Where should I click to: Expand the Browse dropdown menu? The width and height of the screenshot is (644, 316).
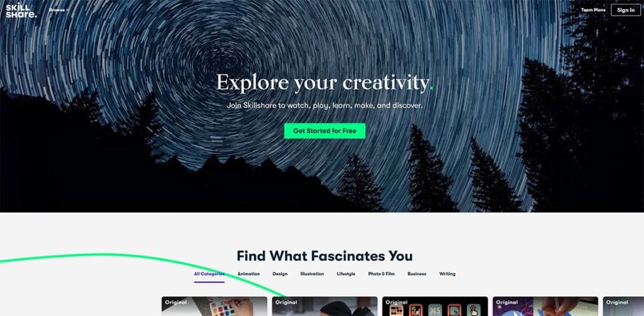[59, 10]
